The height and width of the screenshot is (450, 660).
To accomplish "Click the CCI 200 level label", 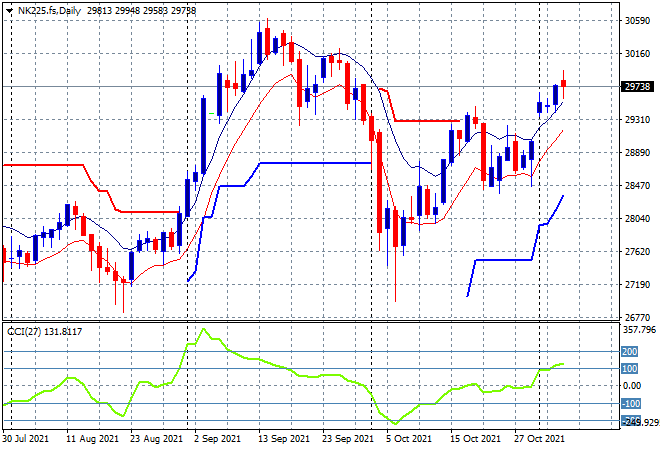I will pos(630,351).
